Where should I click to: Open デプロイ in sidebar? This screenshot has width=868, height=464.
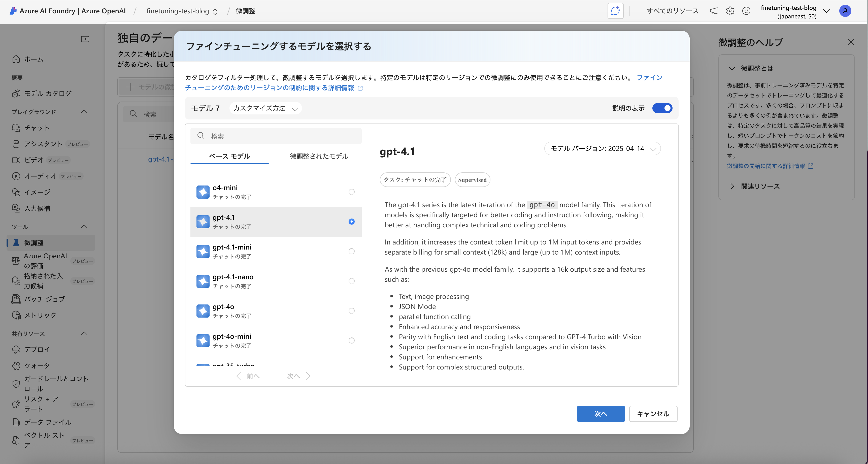(51, 349)
